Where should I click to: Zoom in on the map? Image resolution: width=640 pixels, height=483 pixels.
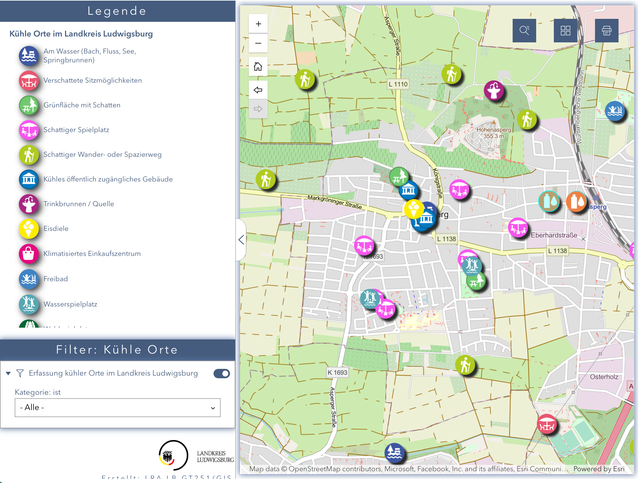[x=258, y=24]
